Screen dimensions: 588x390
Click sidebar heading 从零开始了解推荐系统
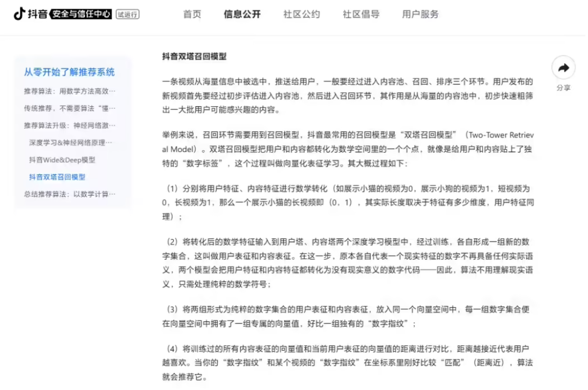(x=69, y=72)
